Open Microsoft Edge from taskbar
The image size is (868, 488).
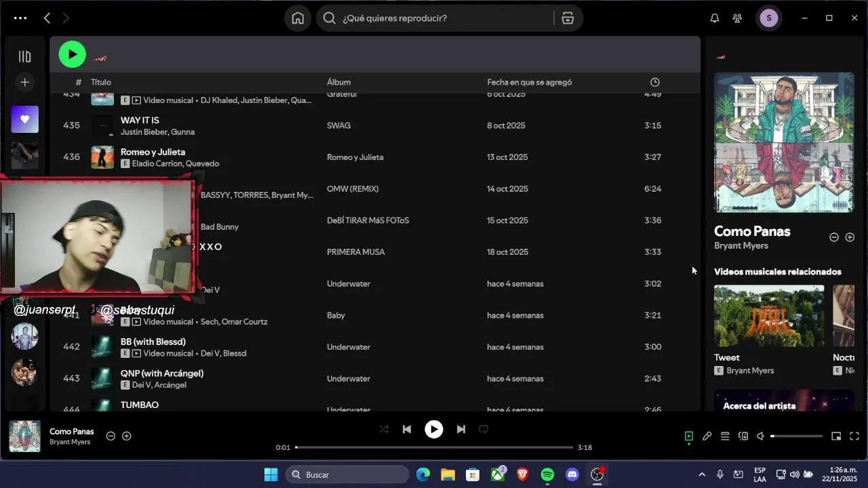tap(423, 474)
